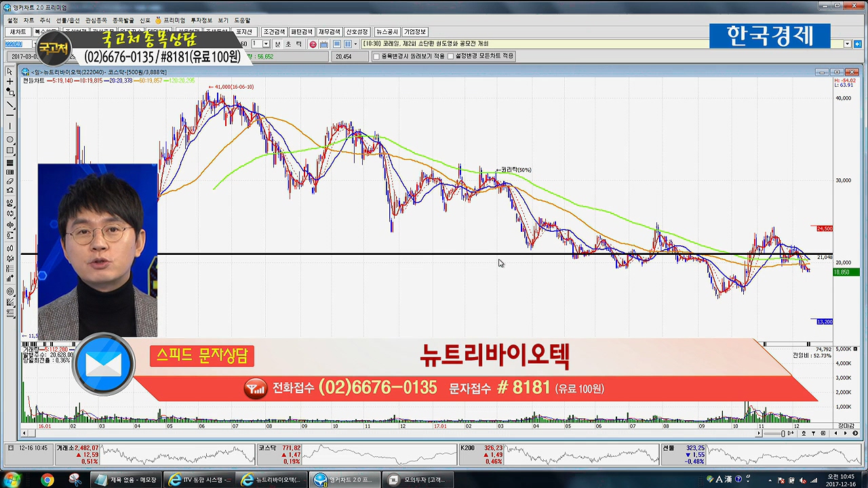Click the 기업정보 button
Screen dimensions: 868x488
pos(414,32)
